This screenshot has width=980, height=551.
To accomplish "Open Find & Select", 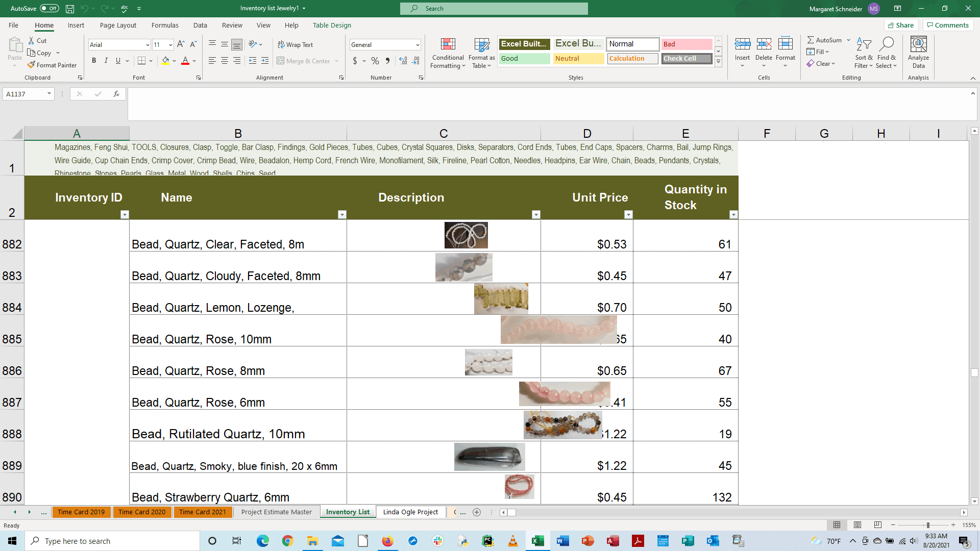I will 887,53.
